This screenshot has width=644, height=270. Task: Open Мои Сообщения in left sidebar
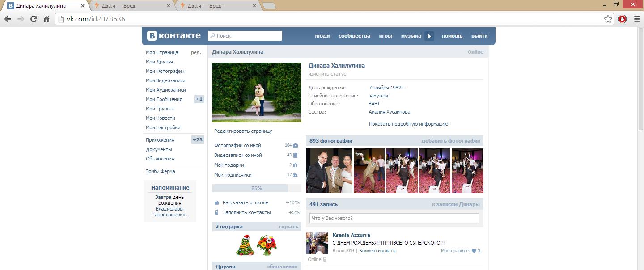tap(164, 99)
